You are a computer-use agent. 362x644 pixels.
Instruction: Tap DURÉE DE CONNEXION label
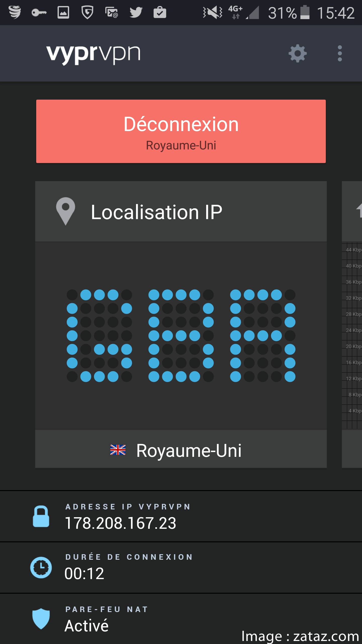pyautogui.click(x=129, y=557)
